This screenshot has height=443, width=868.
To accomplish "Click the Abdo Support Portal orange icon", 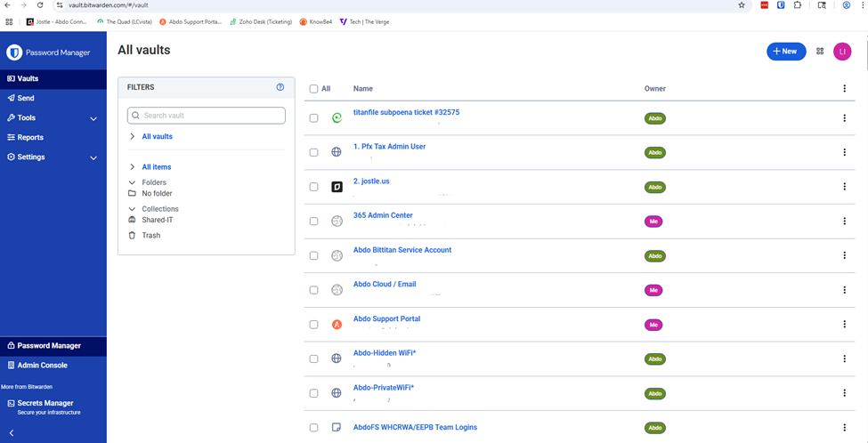I will pos(337,325).
